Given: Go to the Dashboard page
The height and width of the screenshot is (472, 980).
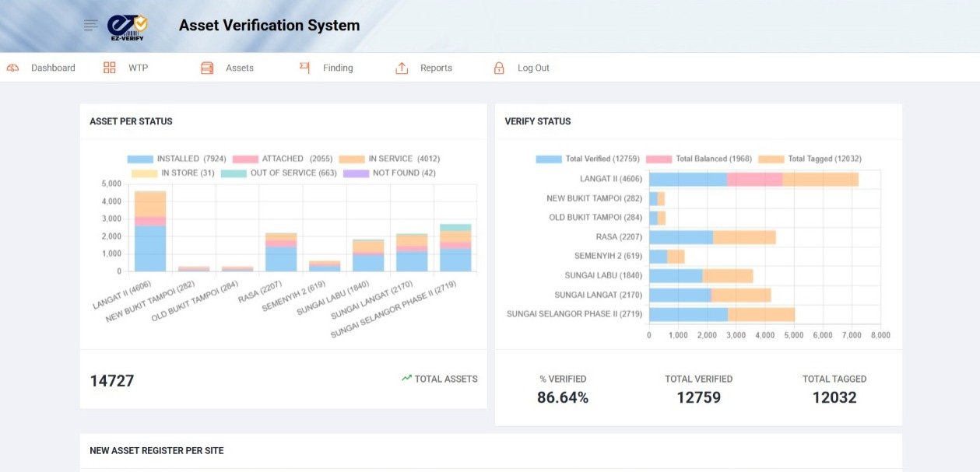Looking at the screenshot, I should (x=53, y=68).
